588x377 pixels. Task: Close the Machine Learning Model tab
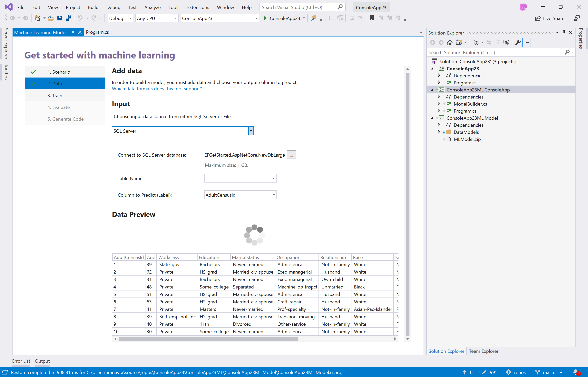[80, 32]
